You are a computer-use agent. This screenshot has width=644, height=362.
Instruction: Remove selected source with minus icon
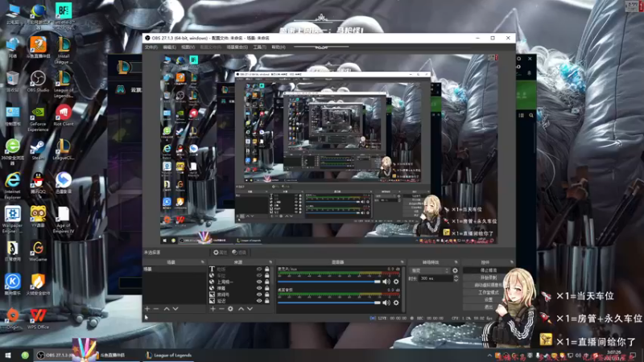pos(221,309)
